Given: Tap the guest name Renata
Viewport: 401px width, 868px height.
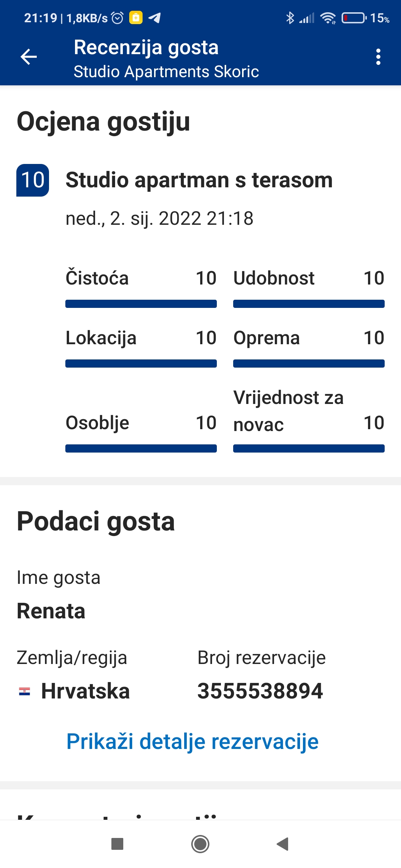Looking at the screenshot, I should (x=51, y=611).
